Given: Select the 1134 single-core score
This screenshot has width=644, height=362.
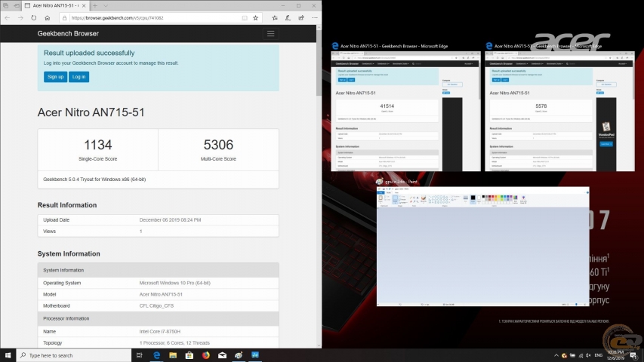Looking at the screenshot, I should [x=97, y=145].
